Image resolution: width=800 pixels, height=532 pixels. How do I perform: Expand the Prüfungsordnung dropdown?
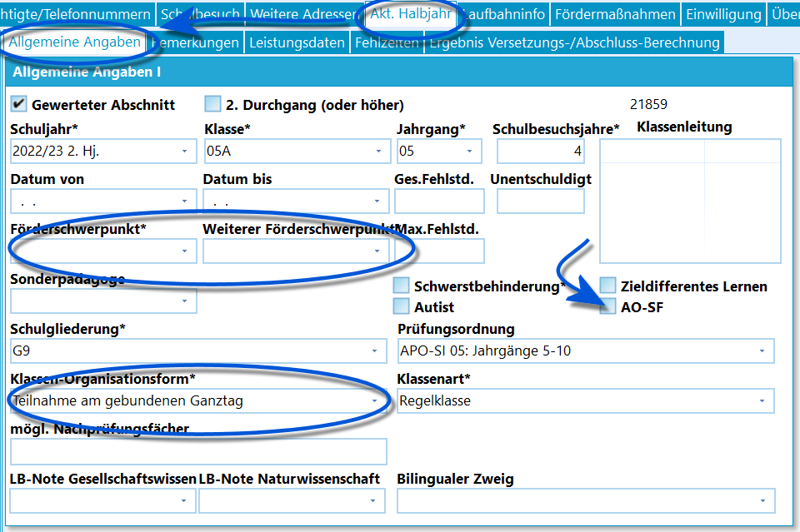[x=586, y=351]
